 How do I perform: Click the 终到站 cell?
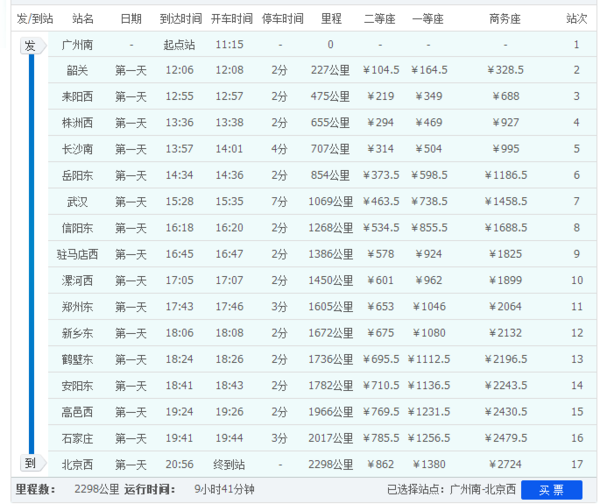click(x=229, y=465)
